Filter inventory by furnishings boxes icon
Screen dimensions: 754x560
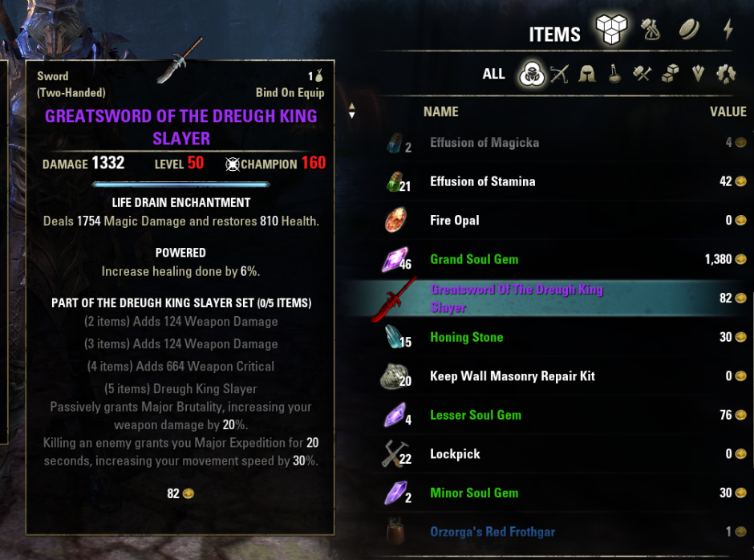point(670,74)
